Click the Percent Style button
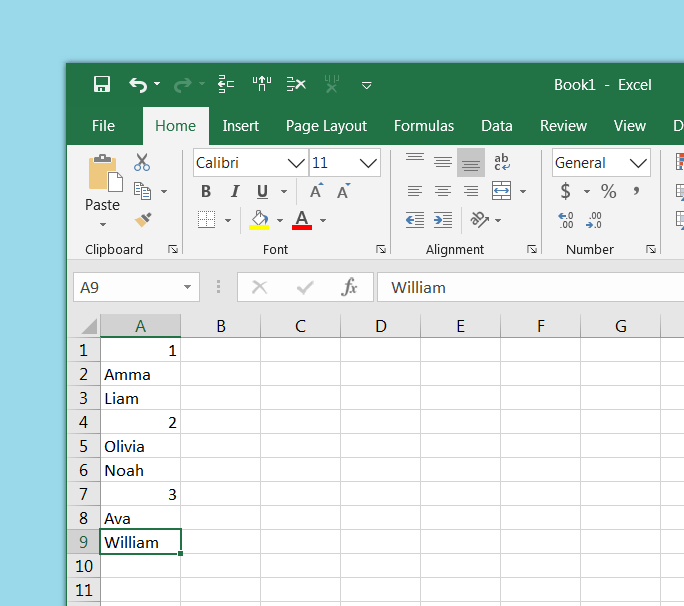684x606 pixels. tap(608, 191)
